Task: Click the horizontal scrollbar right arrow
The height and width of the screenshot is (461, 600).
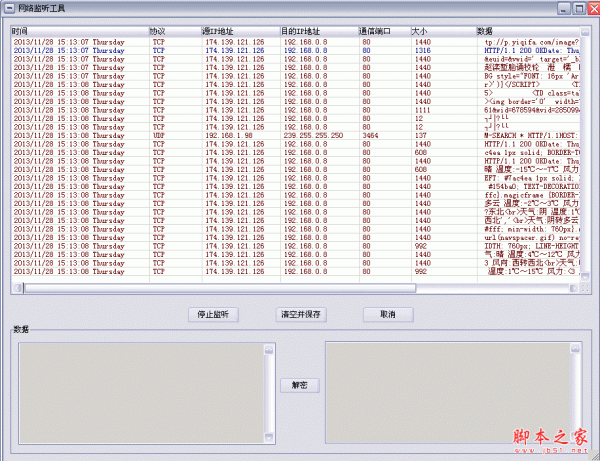Action: click(573, 288)
